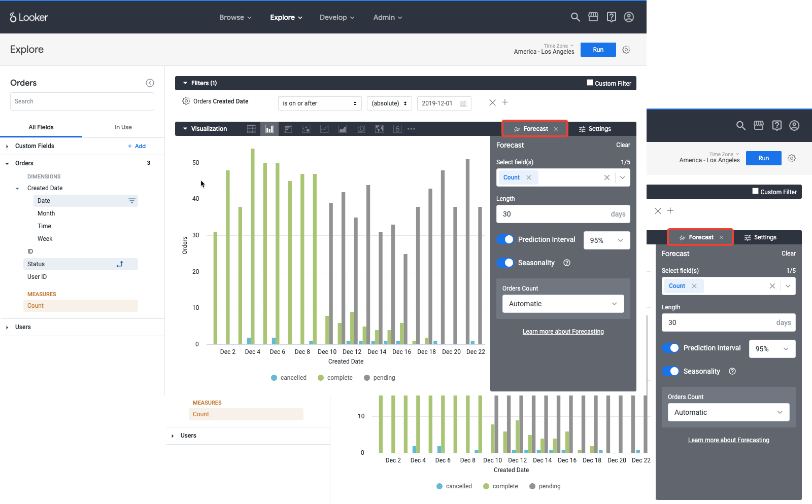Select the Month dimension field
Image resolution: width=812 pixels, height=504 pixels.
pyautogui.click(x=46, y=213)
